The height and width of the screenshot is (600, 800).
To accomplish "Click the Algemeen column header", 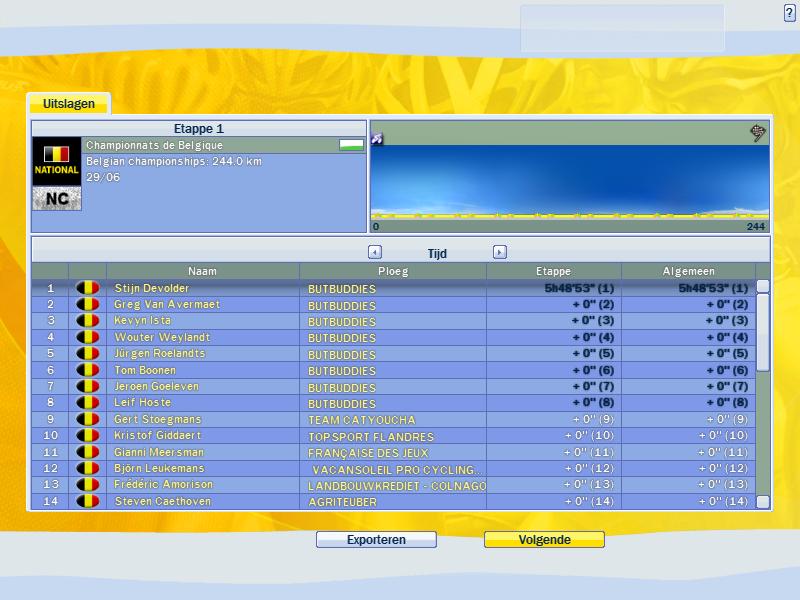I will [689, 271].
